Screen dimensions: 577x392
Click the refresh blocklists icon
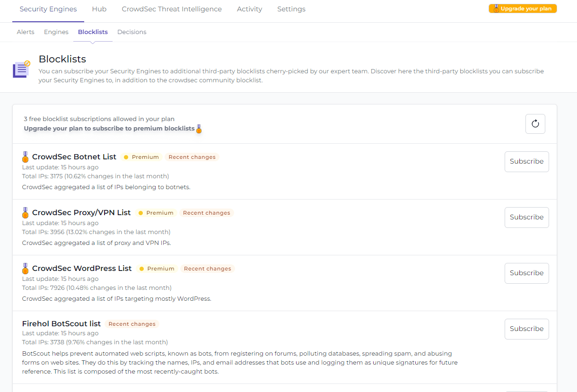point(535,123)
